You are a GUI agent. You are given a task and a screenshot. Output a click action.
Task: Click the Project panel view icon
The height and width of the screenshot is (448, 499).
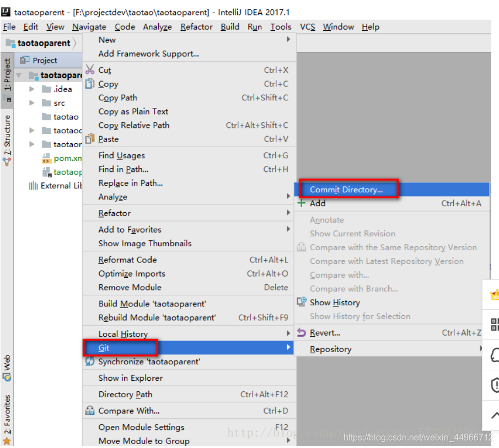24,60
